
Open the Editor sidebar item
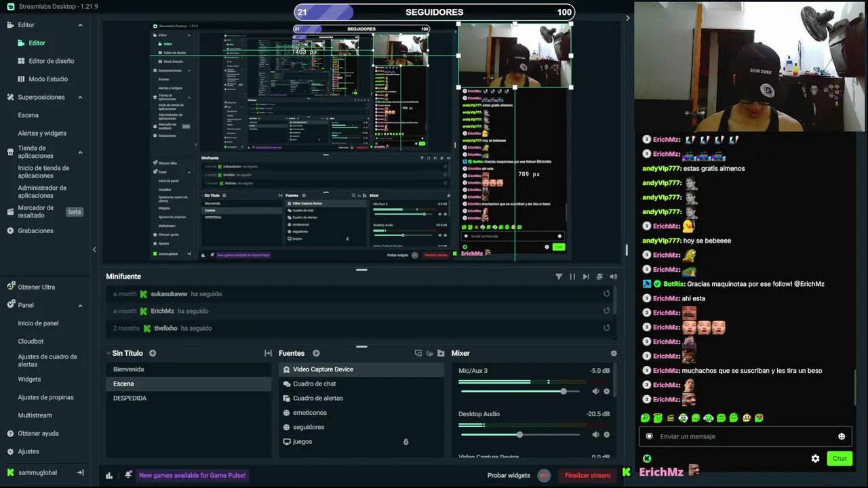pos(37,43)
